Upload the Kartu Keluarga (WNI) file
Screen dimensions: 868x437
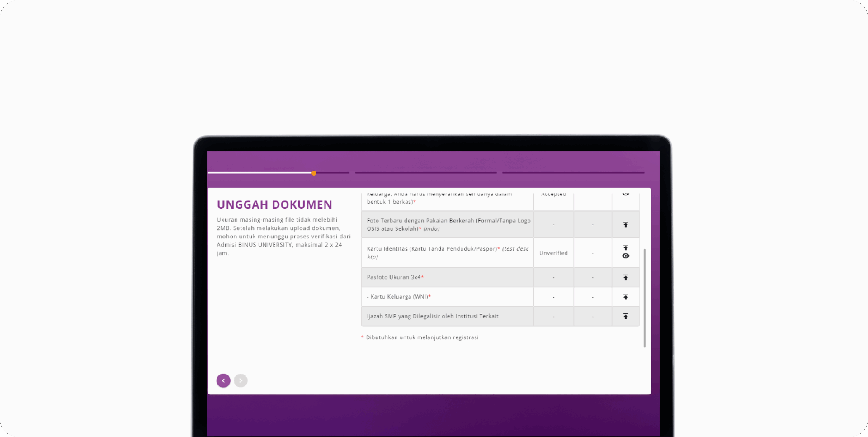[x=626, y=297]
